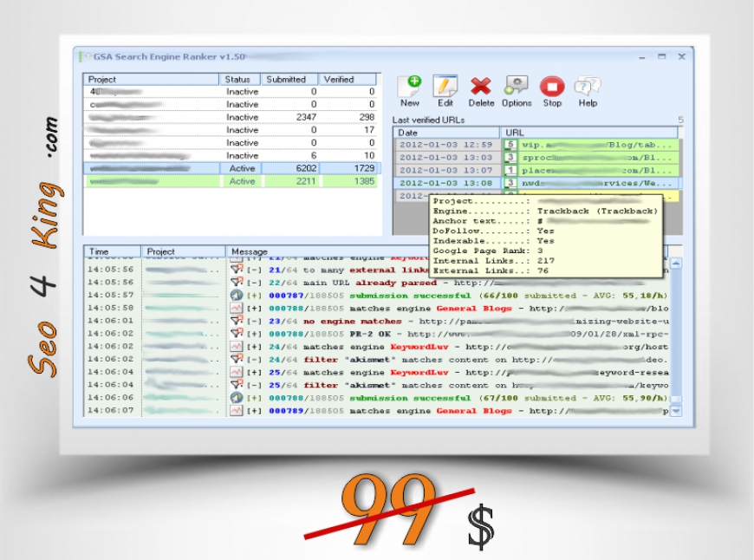Click Date column header in verified URLs
754x560 pixels.
pos(446,133)
